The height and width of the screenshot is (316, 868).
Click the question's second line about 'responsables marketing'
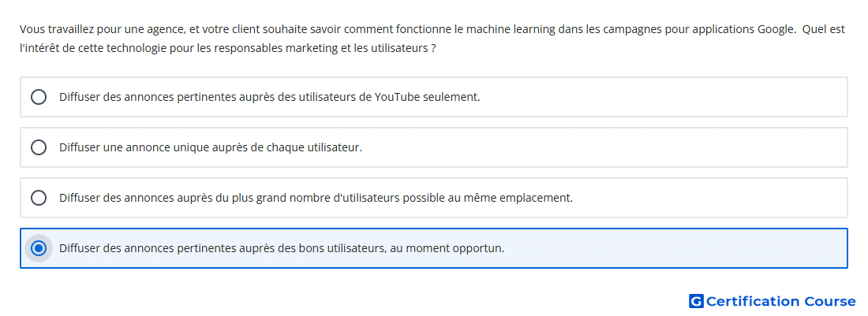coord(227,48)
